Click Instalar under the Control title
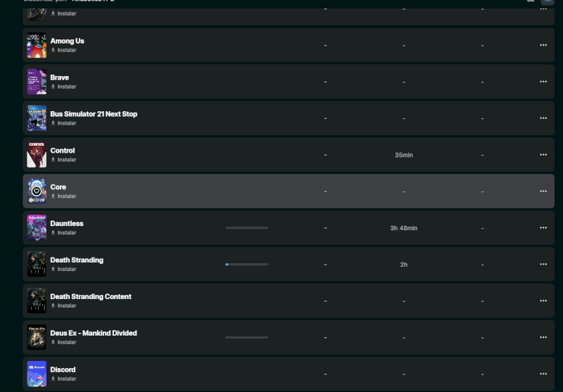The width and height of the screenshot is (563, 392). [64, 160]
